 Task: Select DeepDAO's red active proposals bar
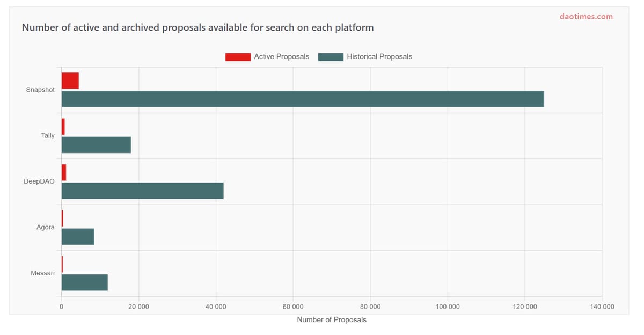(x=64, y=172)
